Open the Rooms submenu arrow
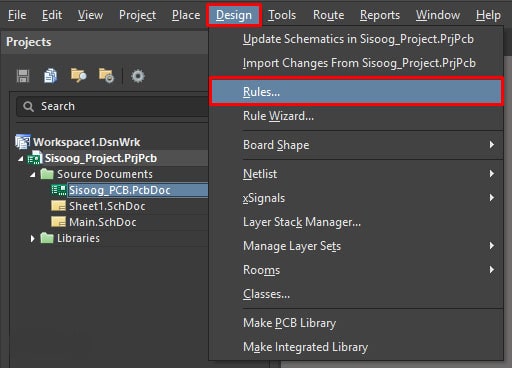Screen dimensions: 512x368 tap(492, 270)
